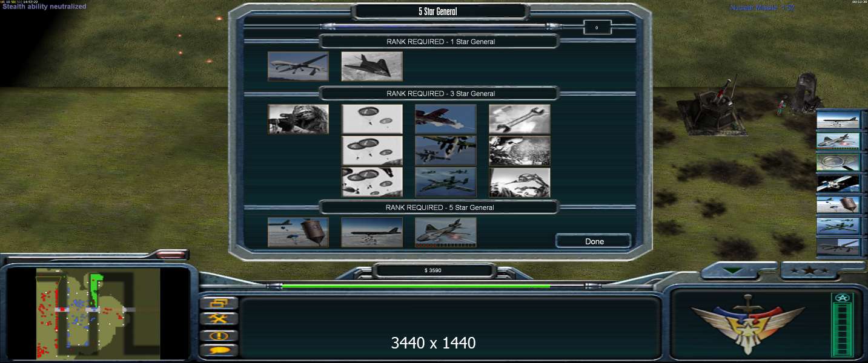868x363 pixels.
Task: Open the overlapping-windows options button
Action: coord(218,303)
